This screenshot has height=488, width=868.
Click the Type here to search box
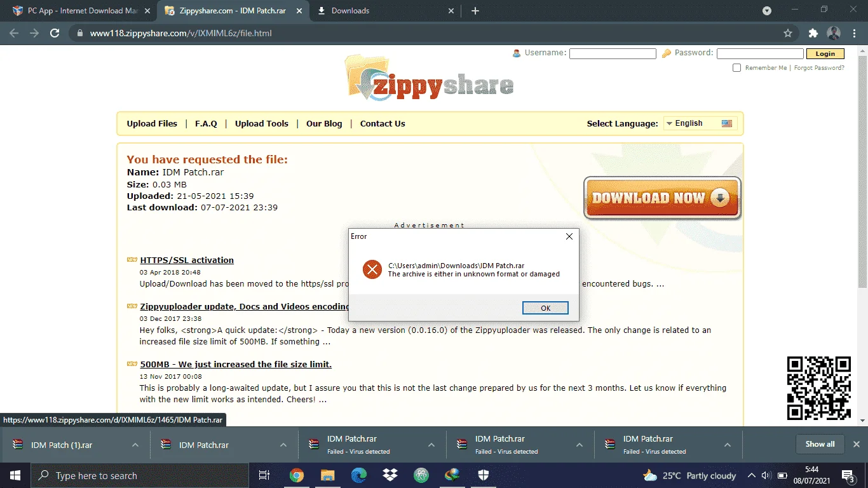(139, 475)
